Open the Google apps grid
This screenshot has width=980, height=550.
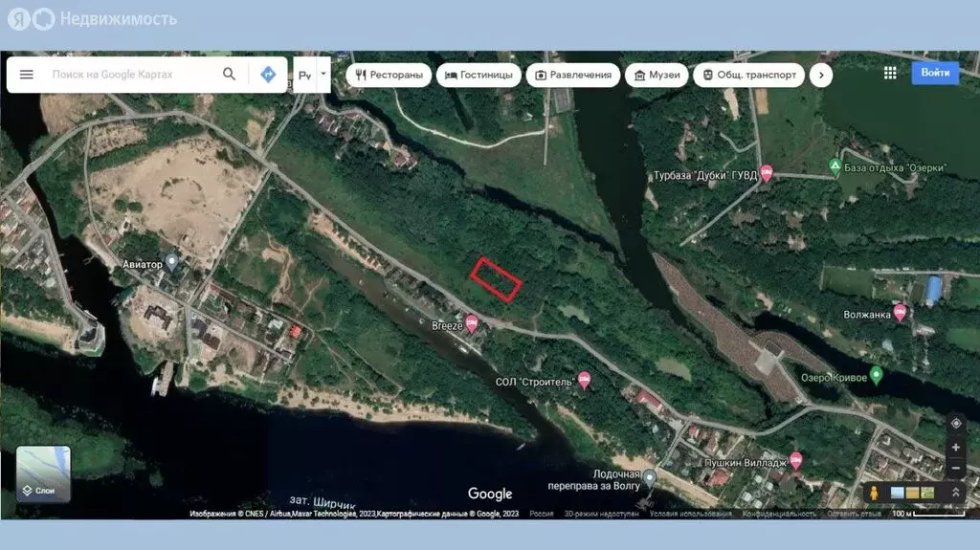pyautogui.click(x=890, y=74)
